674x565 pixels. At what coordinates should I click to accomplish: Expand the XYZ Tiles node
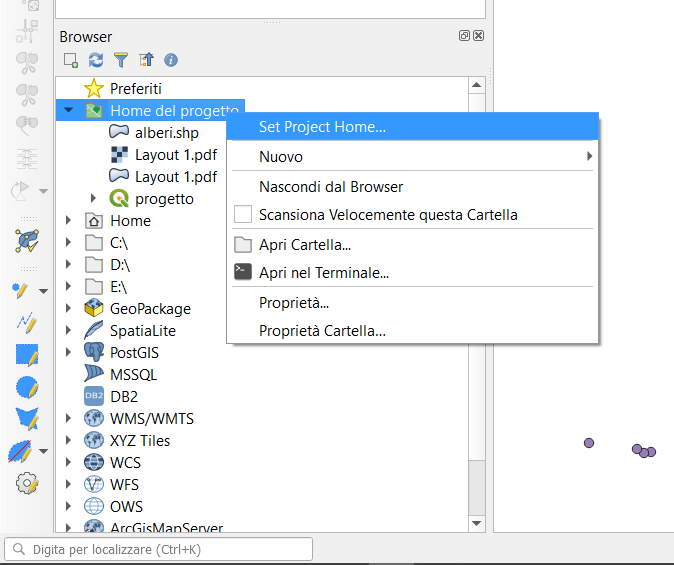(68, 441)
